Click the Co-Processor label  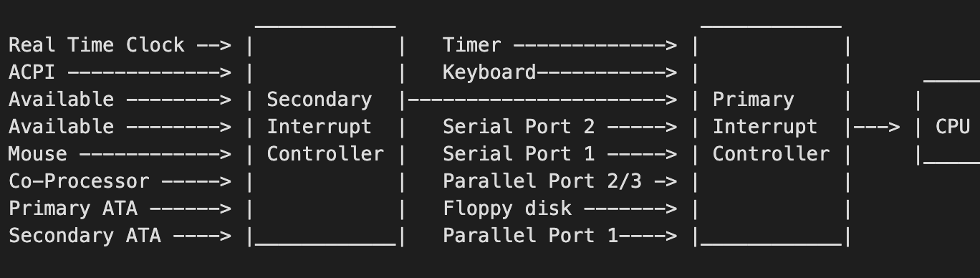(x=79, y=181)
